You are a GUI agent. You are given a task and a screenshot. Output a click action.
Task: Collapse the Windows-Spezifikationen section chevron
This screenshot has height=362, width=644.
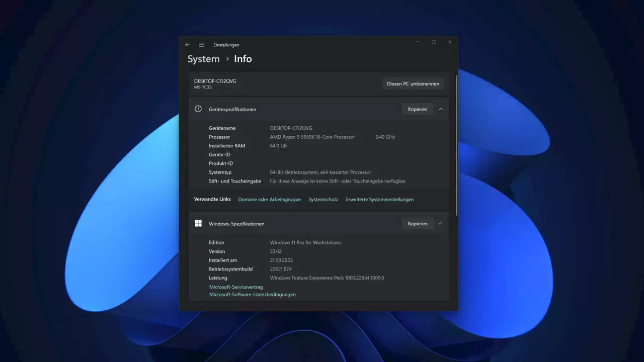click(x=441, y=224)
